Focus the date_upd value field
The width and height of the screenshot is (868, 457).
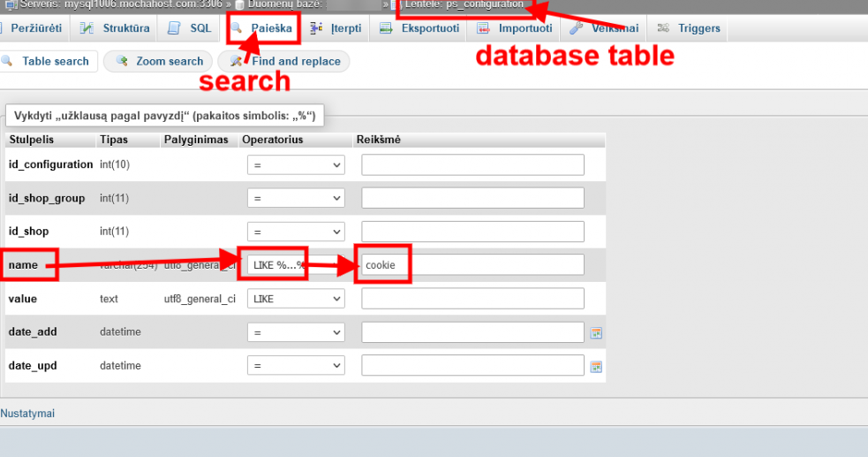(x=472, y=366)
